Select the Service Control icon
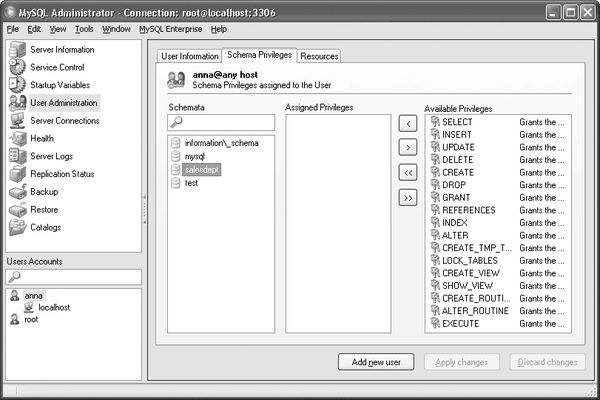 17,67
